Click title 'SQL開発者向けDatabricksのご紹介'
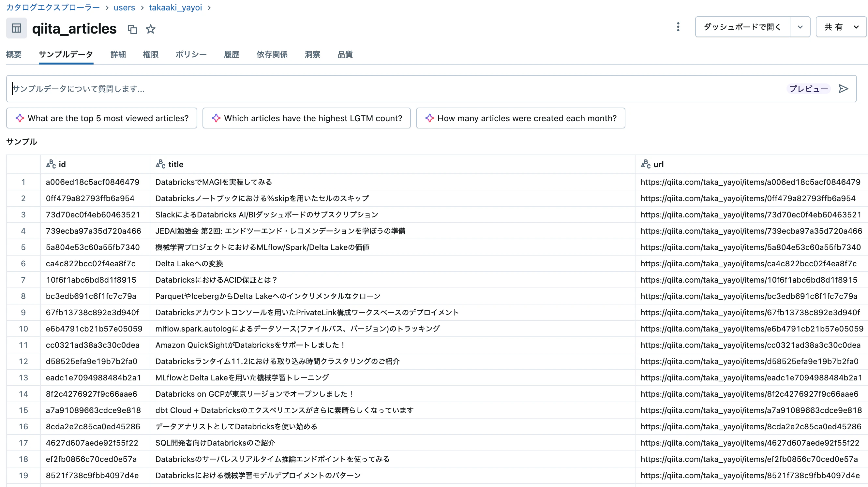This screenshot has height=487, width=868. point(215,443)
